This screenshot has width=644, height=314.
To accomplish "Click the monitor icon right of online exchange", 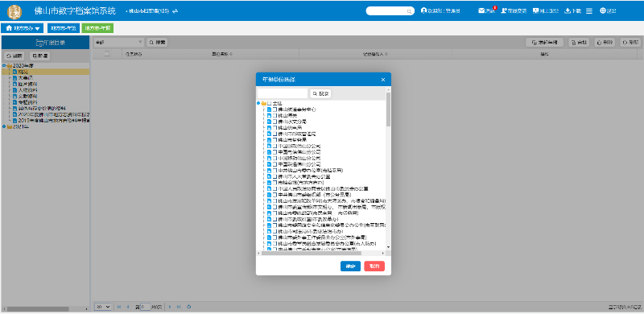I will pyautogui.click(x=535, y=10).
